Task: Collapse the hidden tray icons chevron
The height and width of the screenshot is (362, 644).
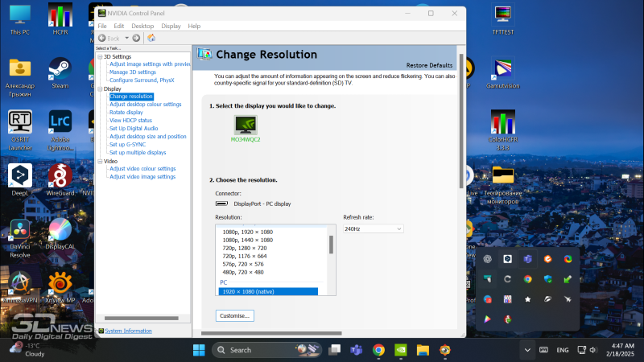Action: [x=526, y=350]
